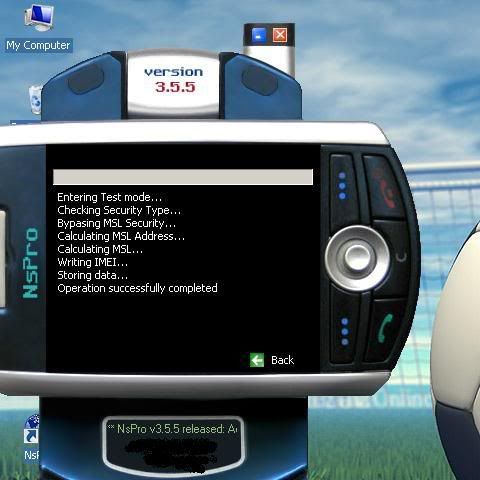
Task: Click the My Computer label text
Action: (38, 45)
